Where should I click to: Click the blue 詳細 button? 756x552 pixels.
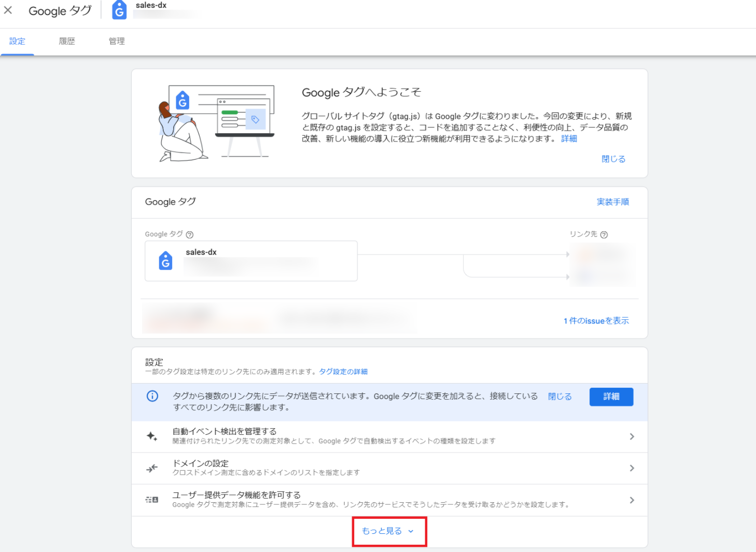coord(611,397)
